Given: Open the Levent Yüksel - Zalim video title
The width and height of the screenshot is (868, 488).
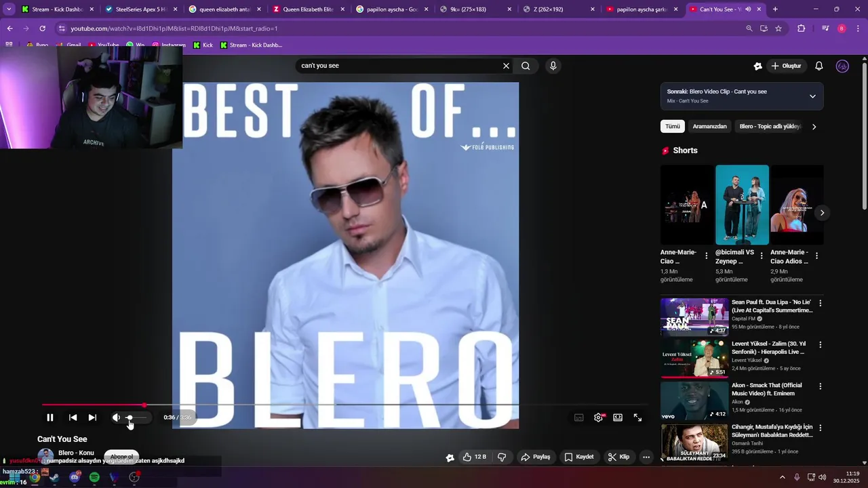Looking at the screenshot, I should click(768, 348).
